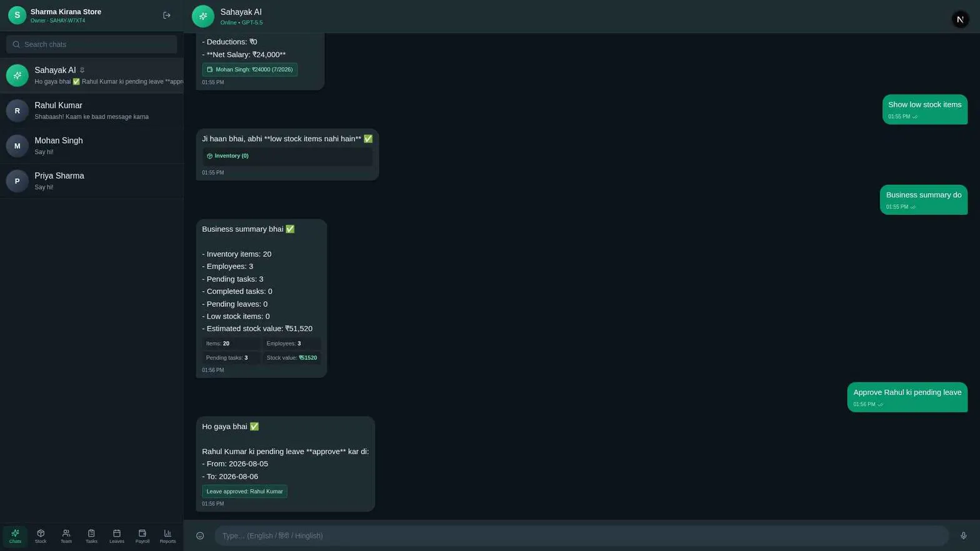Screen dimensions: 980x551
Task: Click the 'Approve Rahul ki pending leave' message
Action: click(907, 397)
